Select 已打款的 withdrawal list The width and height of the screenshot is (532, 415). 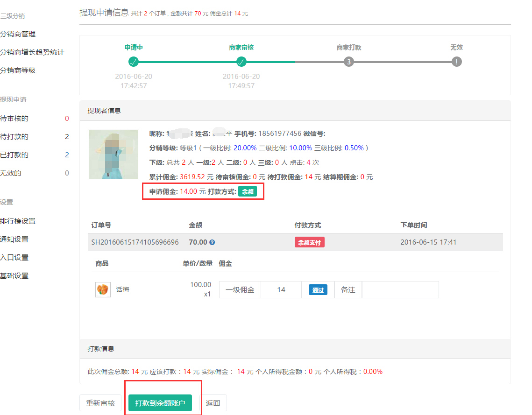[14, 155]
